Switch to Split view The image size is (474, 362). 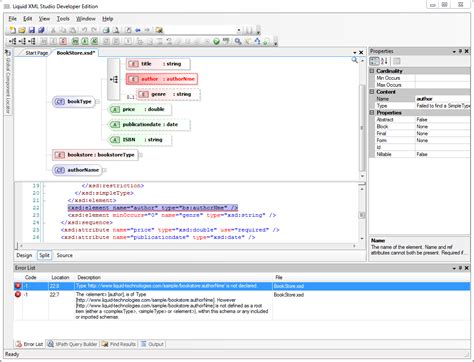(44, 255)
